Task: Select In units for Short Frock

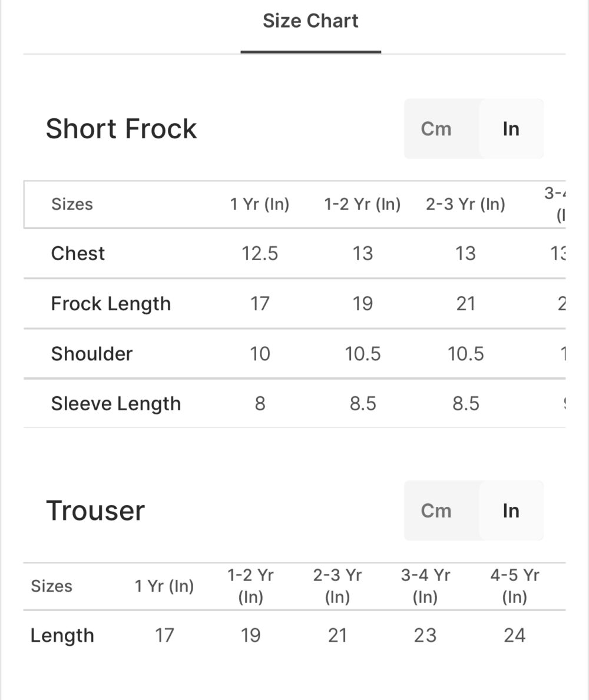Action: tap(511, 129)
